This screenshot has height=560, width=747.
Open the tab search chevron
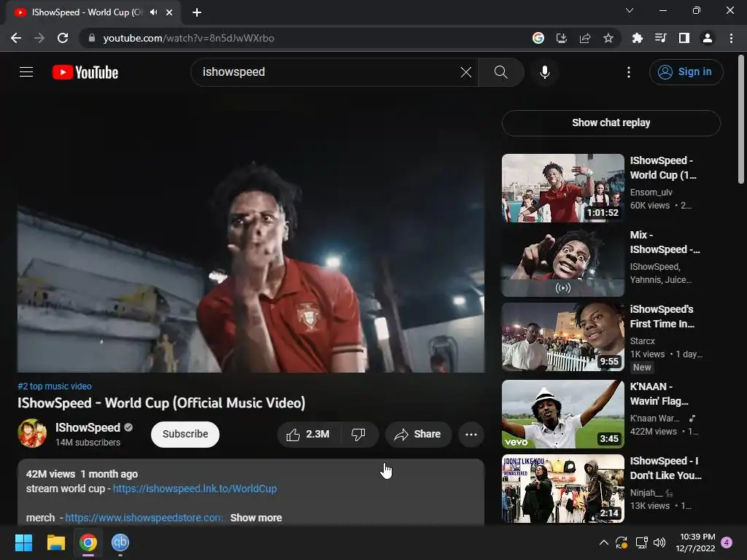pyautogui.click(x=630, y=10)
